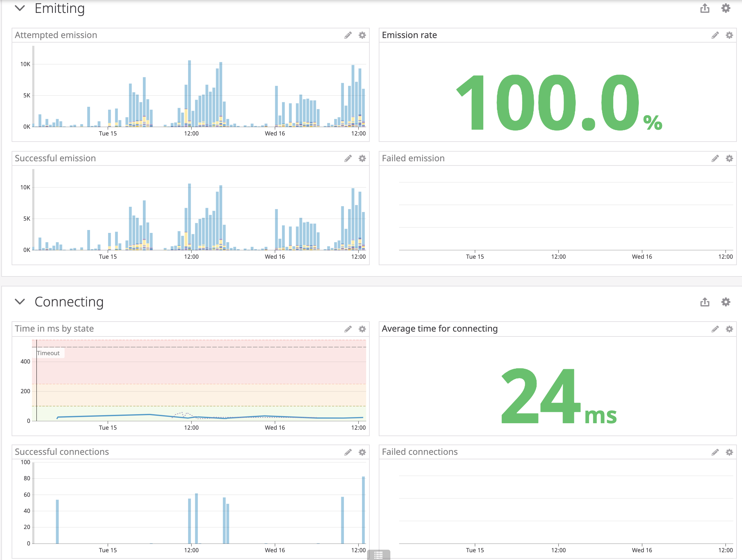Screen dimensions: 742x560
Task: Open Successful emission widget gear settings
Action: click(362, 158)
